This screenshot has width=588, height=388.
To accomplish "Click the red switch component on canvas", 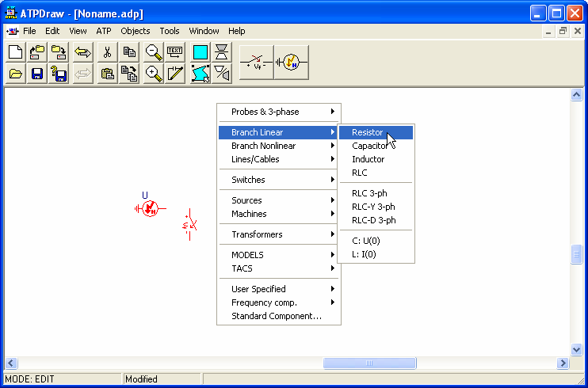I will point(189,224).
